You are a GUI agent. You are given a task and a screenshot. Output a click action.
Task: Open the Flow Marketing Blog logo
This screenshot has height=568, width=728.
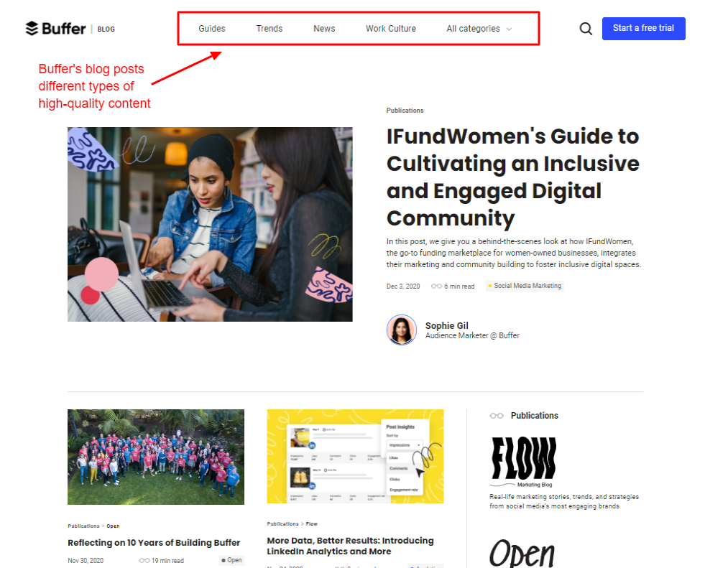(523, 461)
